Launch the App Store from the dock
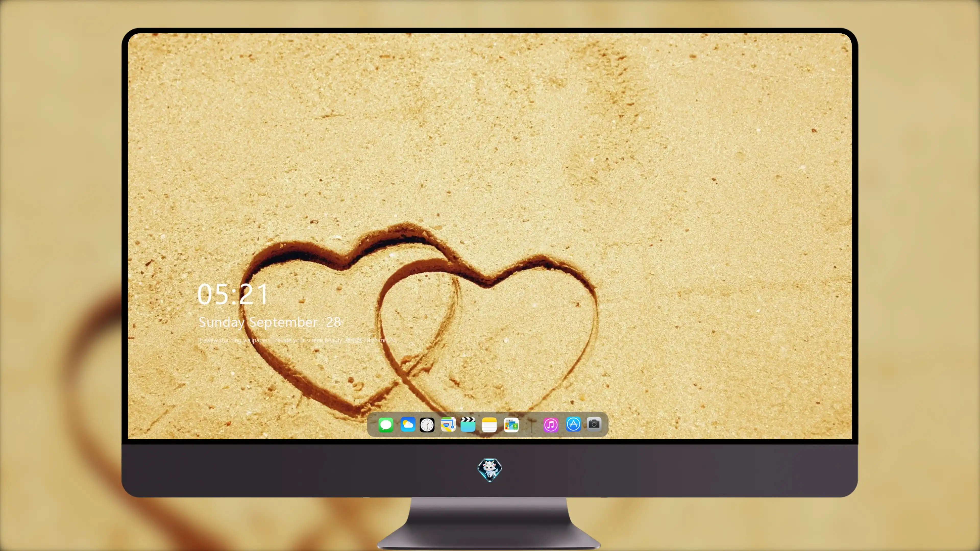 (573, 424)
